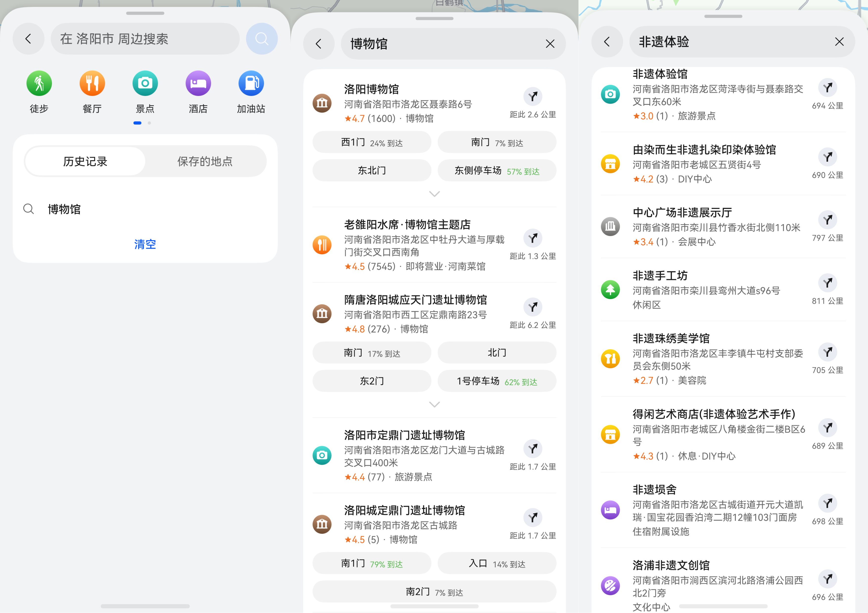Image resolution: width=868 pixels, height=613 pixels.
Task: Tap the restaurant icon beside 老雒阳水席
Action: click(x=322, y=245)
